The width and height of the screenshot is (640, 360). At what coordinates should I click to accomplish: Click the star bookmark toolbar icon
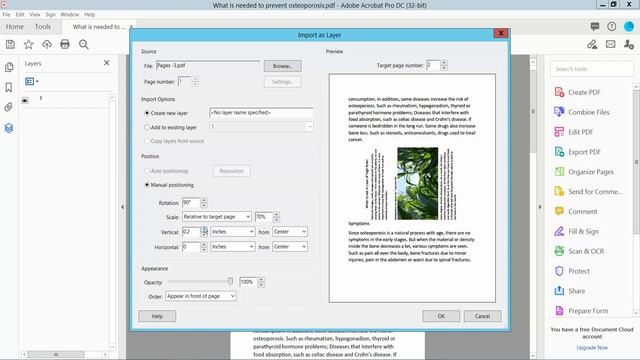(29, 44)
